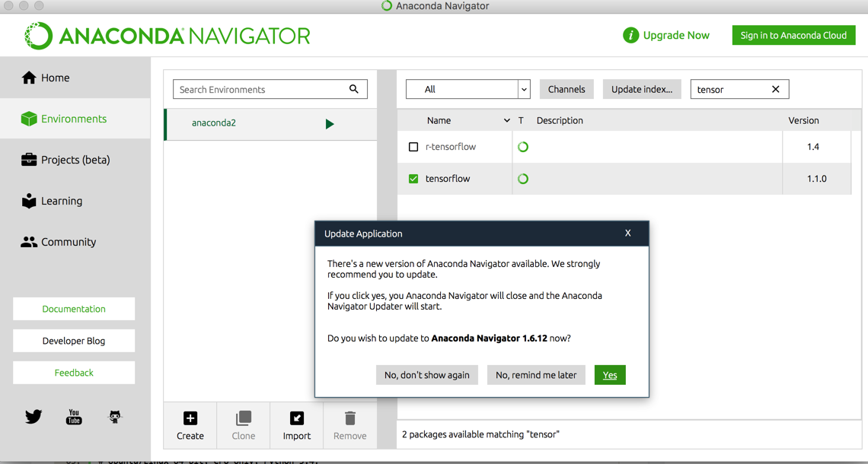Click the GitHub octocat icon

click(x=114, y=416)
